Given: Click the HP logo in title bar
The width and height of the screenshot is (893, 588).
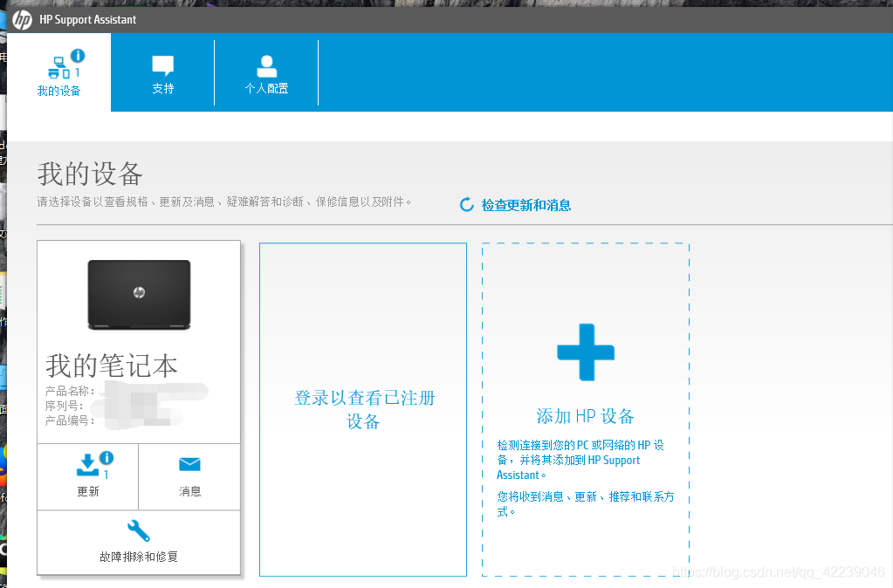Looking at the screenshot, I should 22,20.
